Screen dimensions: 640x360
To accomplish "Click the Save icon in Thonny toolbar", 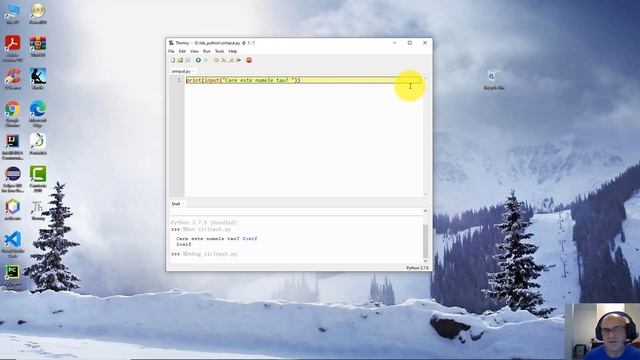I will [188, 60].
